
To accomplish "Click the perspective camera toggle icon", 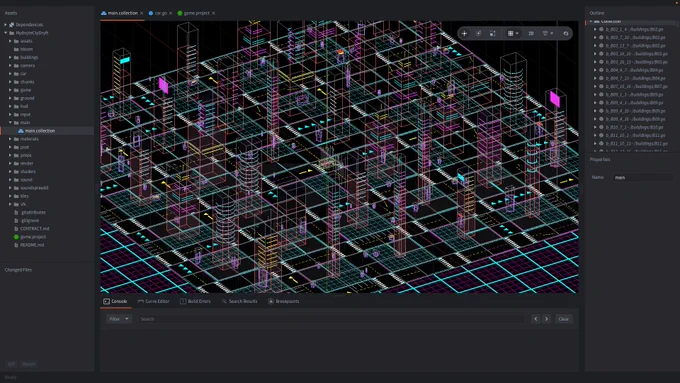I will pyautogui.click(x=566, y=33).
